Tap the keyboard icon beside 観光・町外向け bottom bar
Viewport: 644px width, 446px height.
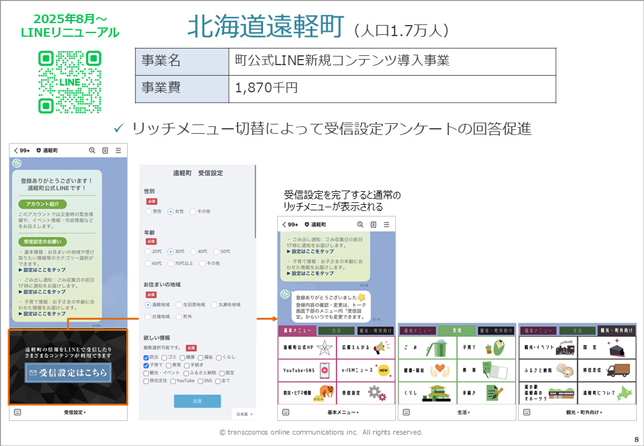coord(527,412)
